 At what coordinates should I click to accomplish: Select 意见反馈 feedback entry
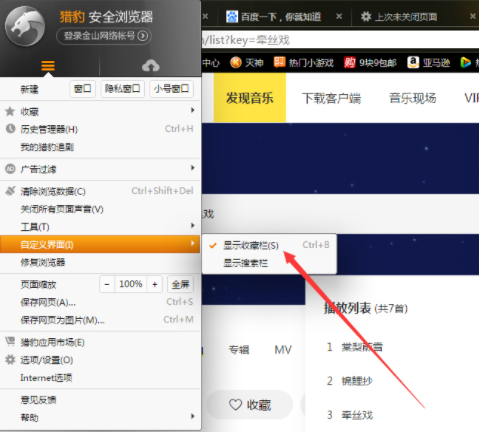[100, 400]
